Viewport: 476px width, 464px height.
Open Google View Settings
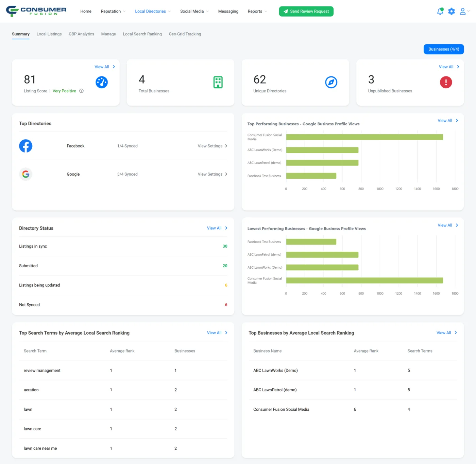213,174
